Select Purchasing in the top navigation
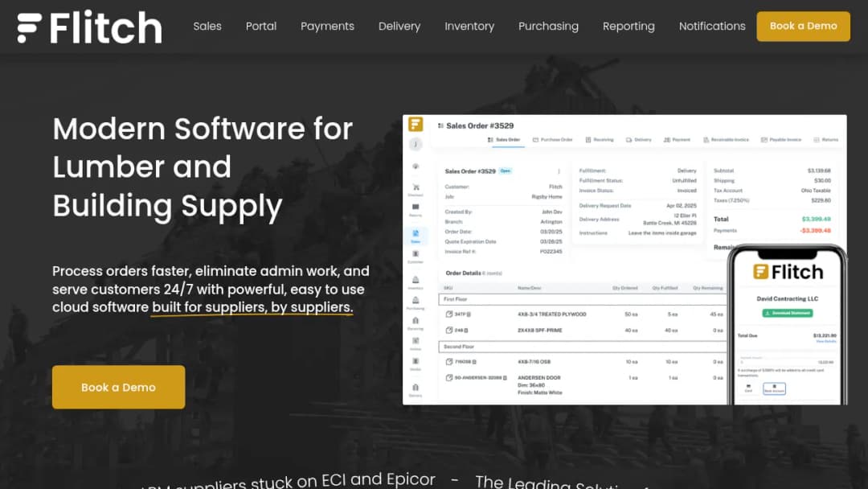Image resolution: width=868 pixels, height=489 pixels. pyautogui.click(x=548, y=26)
